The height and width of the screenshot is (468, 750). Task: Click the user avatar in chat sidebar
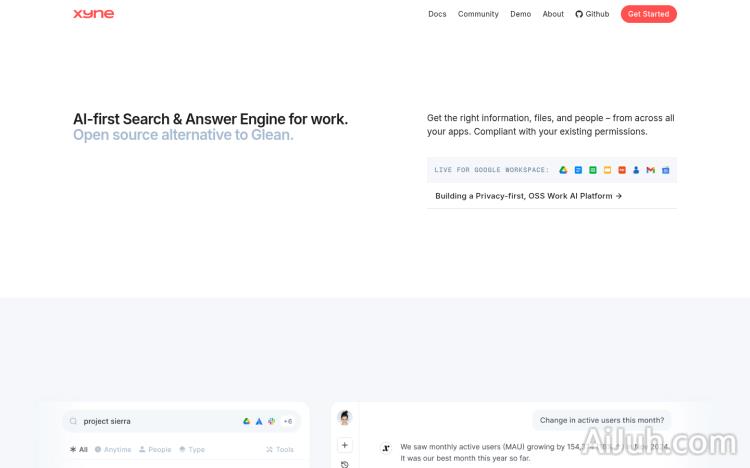(345, 418)
